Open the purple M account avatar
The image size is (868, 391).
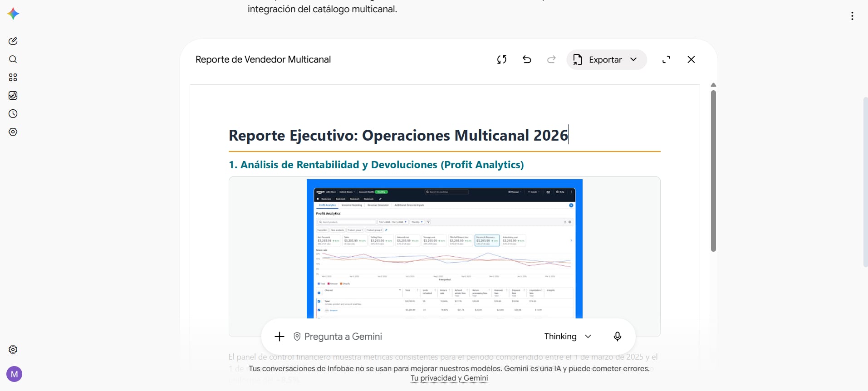coord(14,374)
